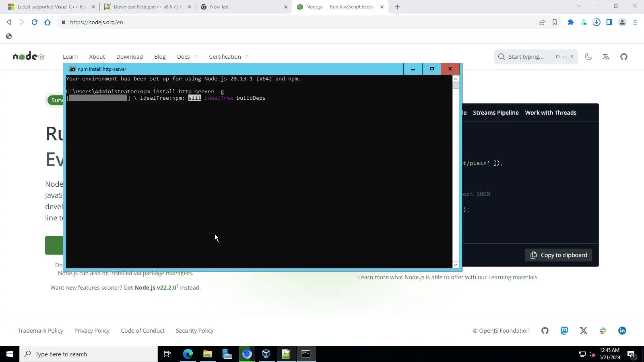644x362 pixels.
Task: Click the console scrollbar down arrow
Action: 456,265
